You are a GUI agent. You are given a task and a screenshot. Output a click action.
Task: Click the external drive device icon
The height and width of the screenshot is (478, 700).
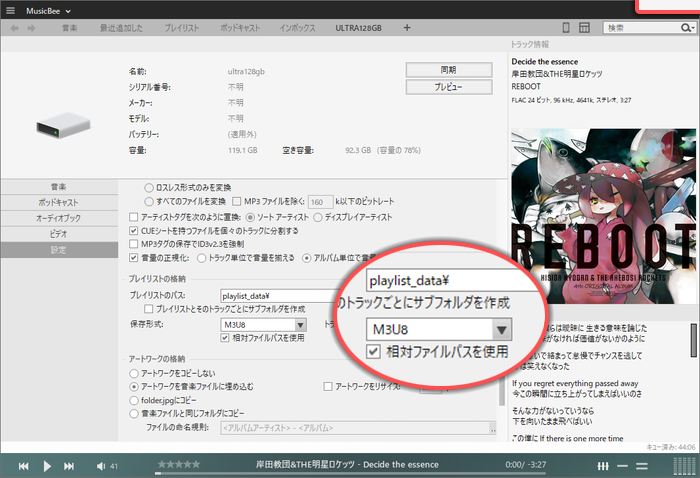(63, 125)
